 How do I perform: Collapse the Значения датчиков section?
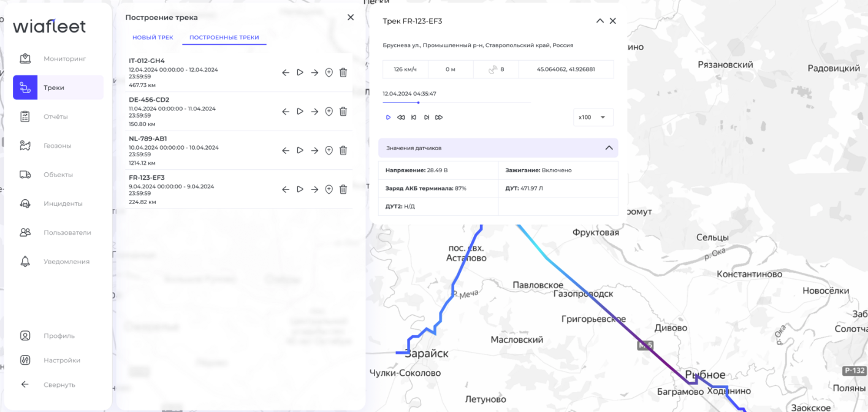click(609, 148)
